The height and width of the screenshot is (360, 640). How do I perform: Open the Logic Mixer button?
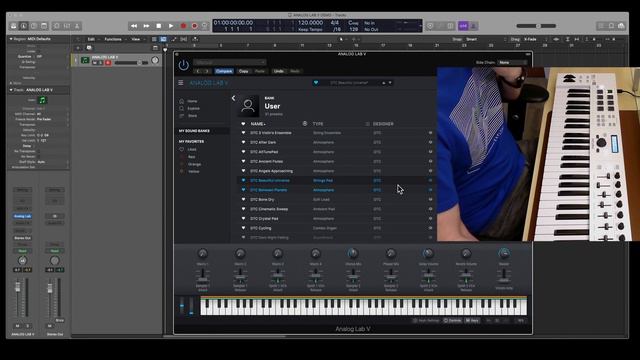click(x=67, y=26)
